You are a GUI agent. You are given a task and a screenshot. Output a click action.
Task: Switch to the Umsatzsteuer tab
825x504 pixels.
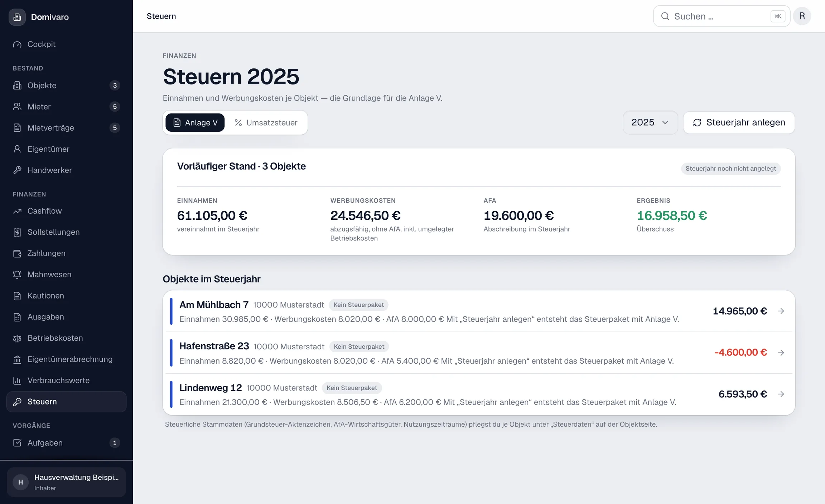[266, 123]
